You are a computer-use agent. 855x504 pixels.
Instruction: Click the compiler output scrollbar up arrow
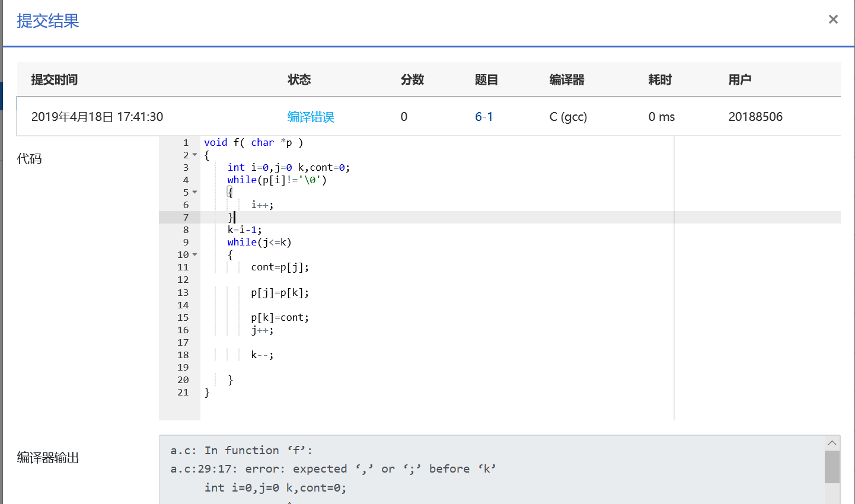(832, 443)
